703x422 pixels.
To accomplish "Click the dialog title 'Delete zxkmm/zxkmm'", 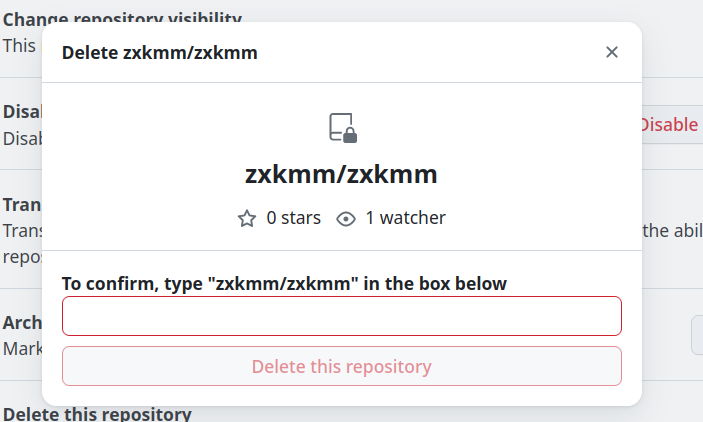I will click(160, 53).
